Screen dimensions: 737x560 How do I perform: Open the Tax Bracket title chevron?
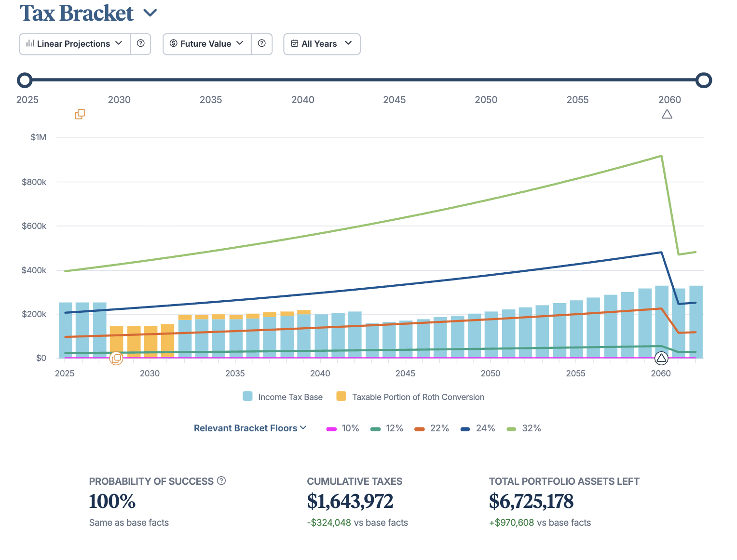coord(150,13)
